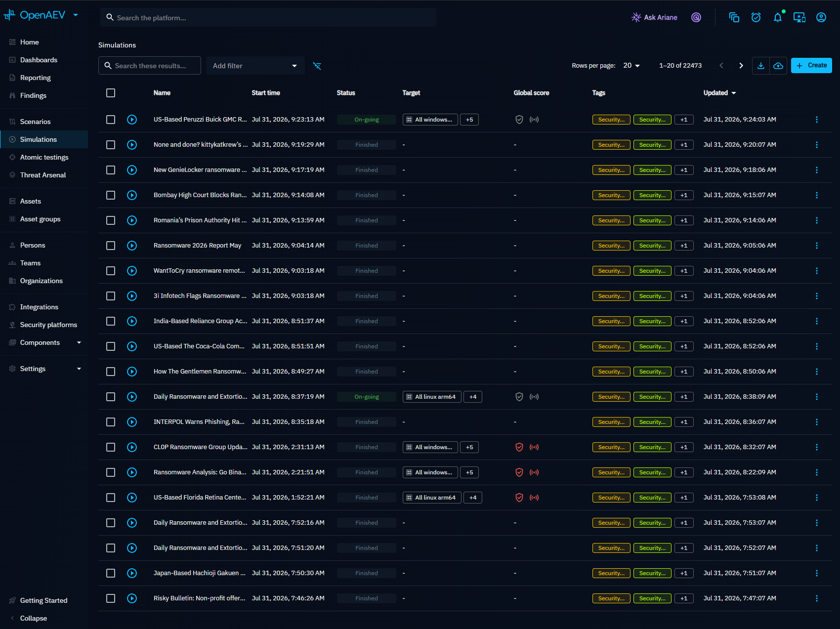Image resolution: width=840 pixels, height=629 pixels.
Task: Go to Atomic testings in the sidebar
Action: 44,157
